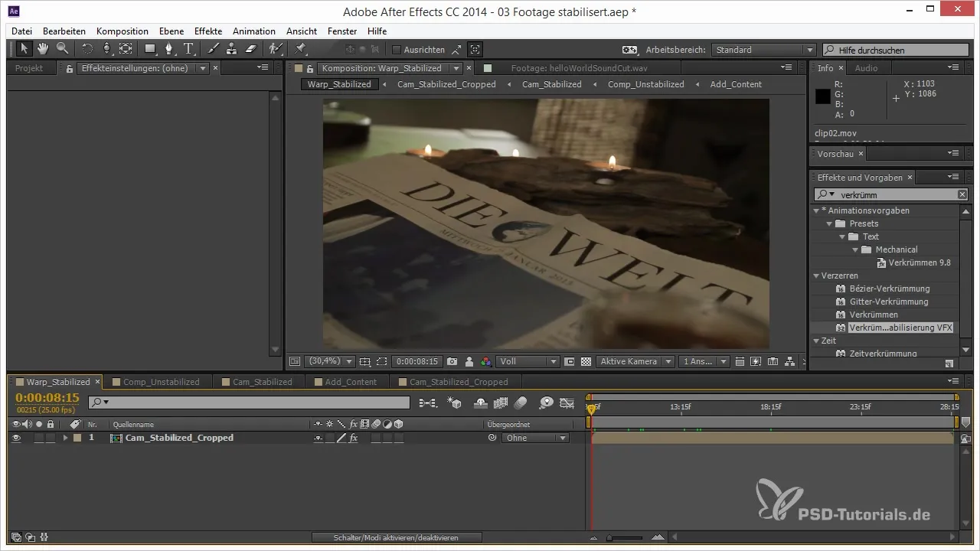Hide the Cam_Stabilized_Cropped layer eye
980x551 pixels.
pyautogui.click(x=15, y=438)
